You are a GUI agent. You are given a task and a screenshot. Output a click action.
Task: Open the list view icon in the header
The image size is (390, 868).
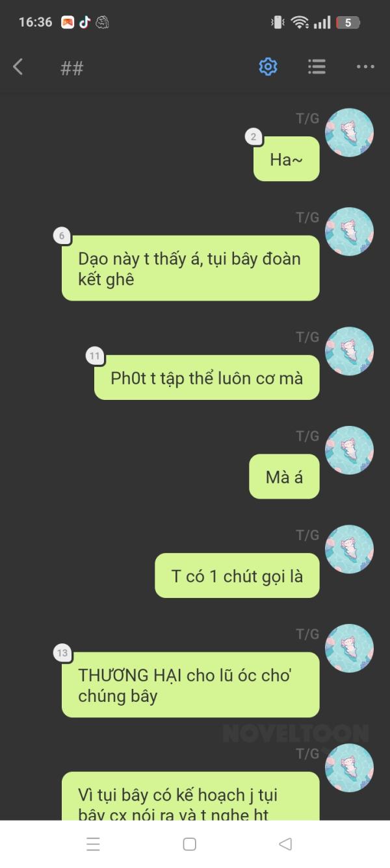[317, 66]
